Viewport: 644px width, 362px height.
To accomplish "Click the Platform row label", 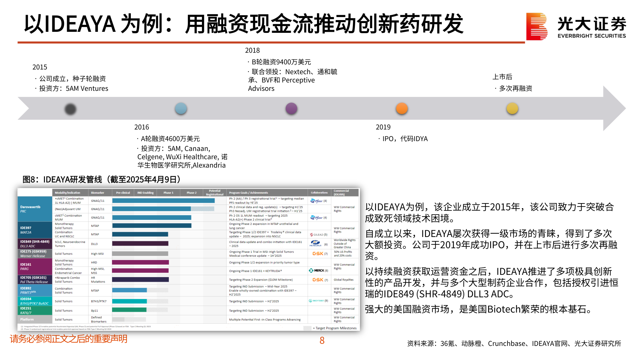I will (35, 319).
